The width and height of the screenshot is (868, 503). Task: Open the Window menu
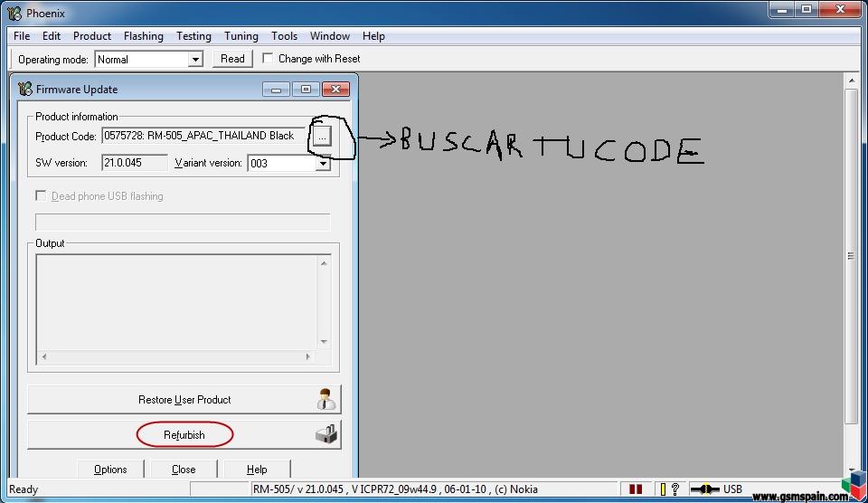point(329,36)
